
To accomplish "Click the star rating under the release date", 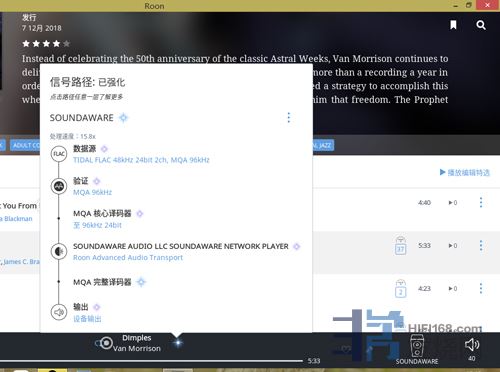I will pos(46,44).
